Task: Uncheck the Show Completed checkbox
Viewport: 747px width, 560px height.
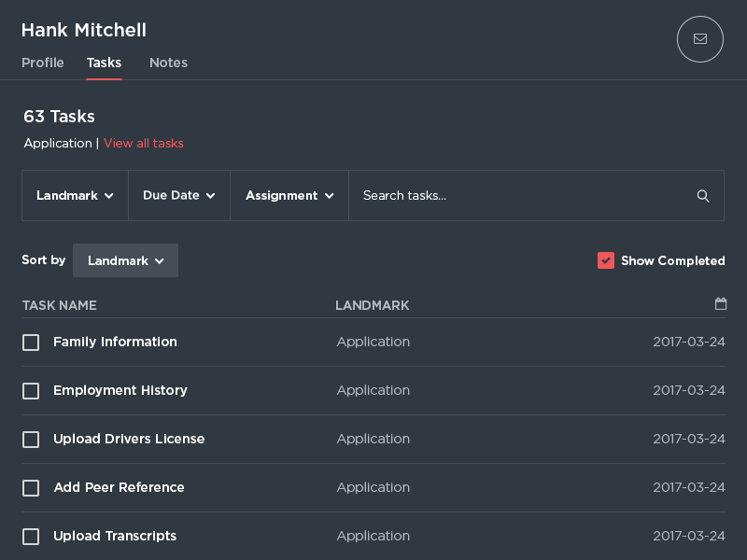Action: pos(606,260)
